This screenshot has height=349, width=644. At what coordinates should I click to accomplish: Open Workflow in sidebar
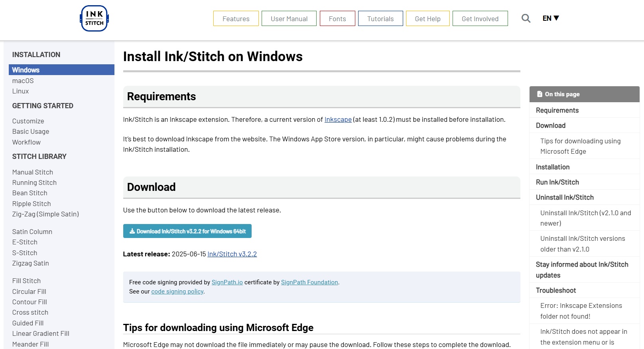[26, 142]
